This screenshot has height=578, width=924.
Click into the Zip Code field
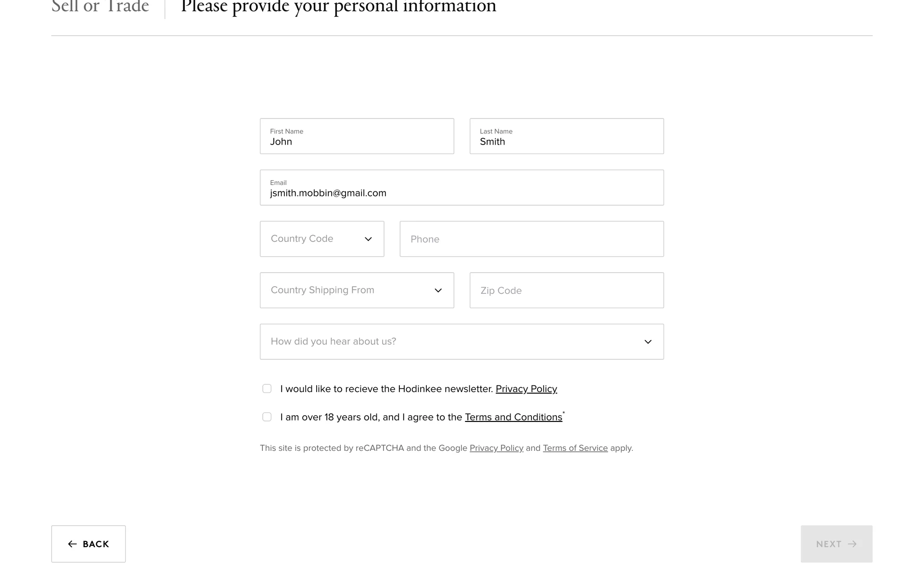point(566,290)
